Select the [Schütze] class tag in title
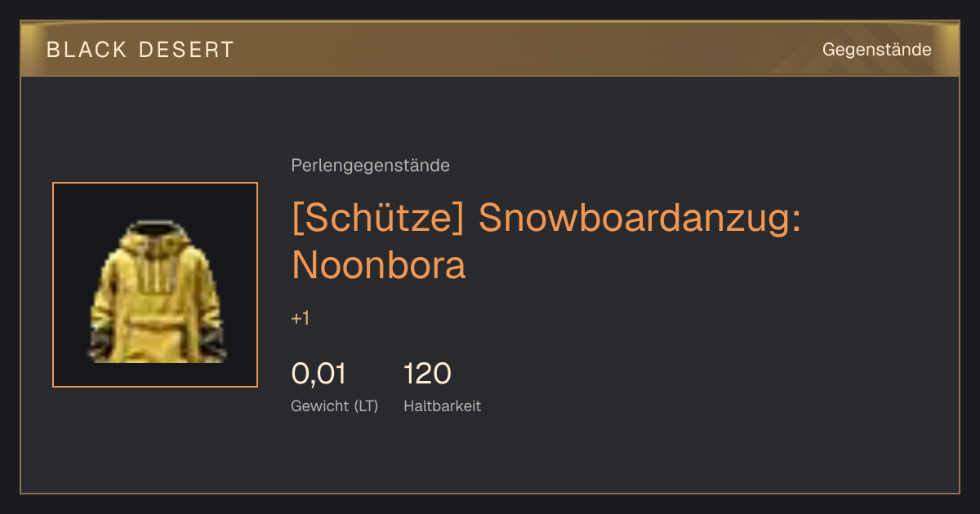This screenshot has height=514, width=980. pos(378,219)
